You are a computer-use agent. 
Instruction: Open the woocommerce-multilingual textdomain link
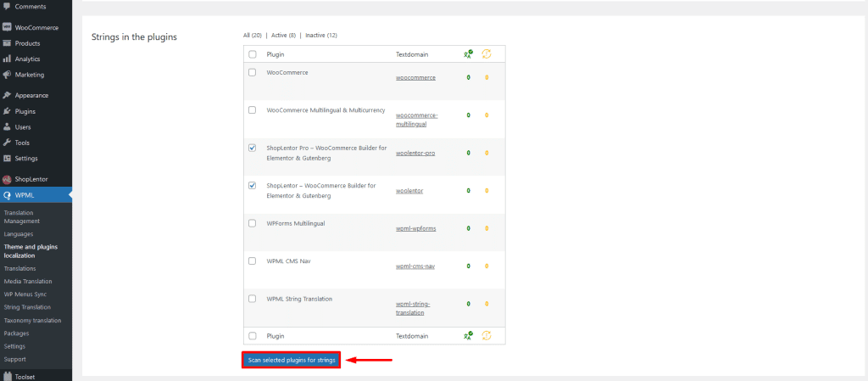pos(417,120)
